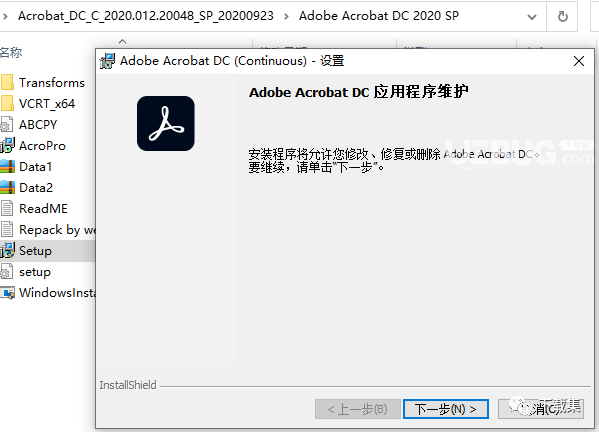This screenshot has height=432, width=599.
Task: Click the Transforms folder icon
Action: click(7, 83)
